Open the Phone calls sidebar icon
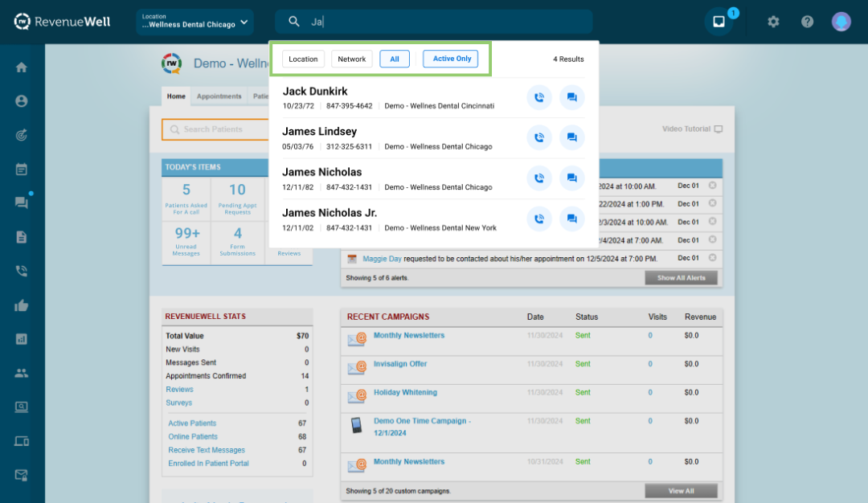This screenshot has height=503, width=868. pyautogui.click(x=21, y=271)
